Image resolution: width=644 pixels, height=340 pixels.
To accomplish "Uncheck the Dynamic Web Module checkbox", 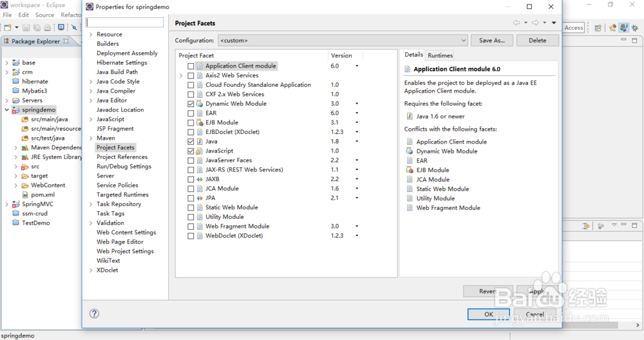I will click(191, 104).
